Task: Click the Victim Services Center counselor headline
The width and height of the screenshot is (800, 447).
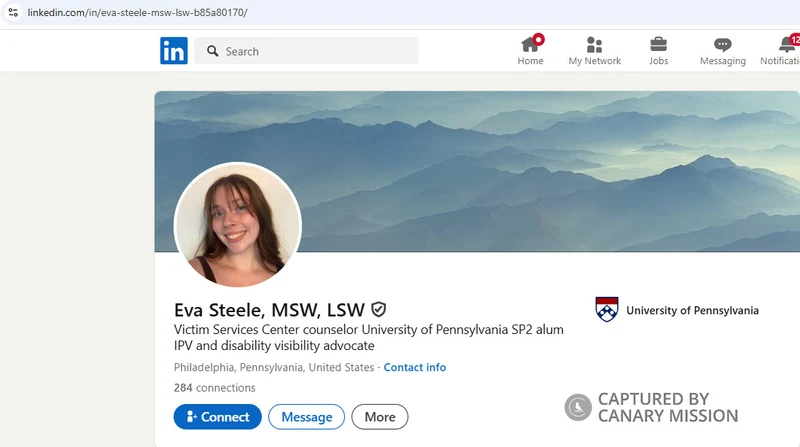Action: (368, 337)
